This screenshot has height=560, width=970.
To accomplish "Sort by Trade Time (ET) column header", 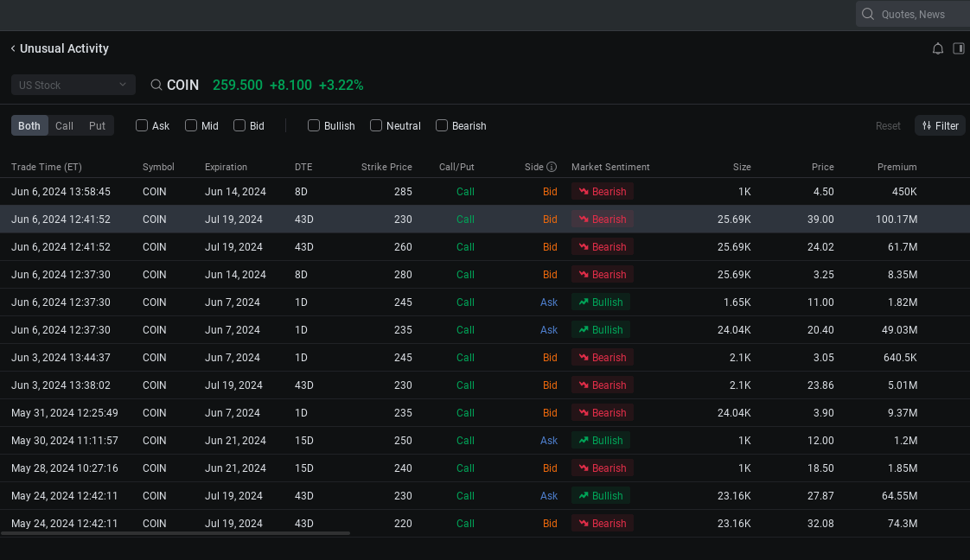I will [47, 167].
